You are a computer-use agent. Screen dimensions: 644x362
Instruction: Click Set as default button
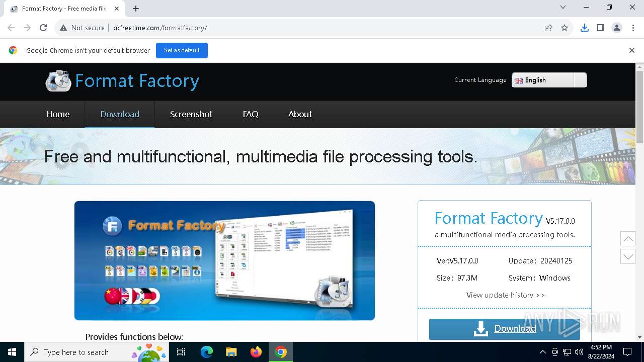pyautogui.click(x=182, y=50)
